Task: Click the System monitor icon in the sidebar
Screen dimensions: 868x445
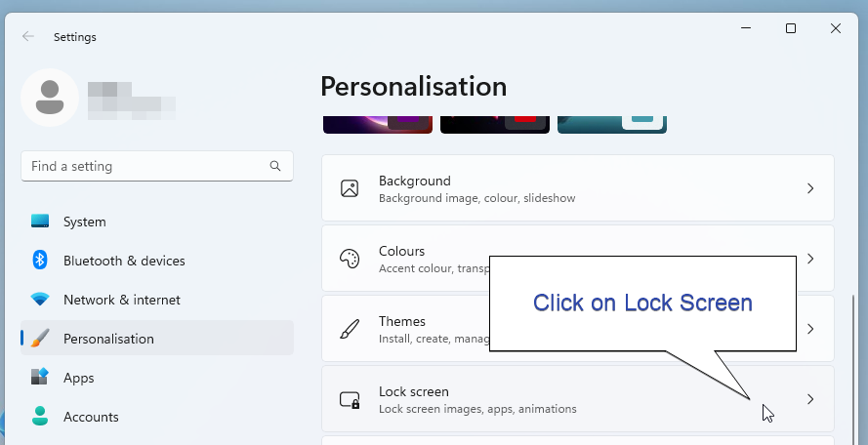Action: (x=40, y=221)
